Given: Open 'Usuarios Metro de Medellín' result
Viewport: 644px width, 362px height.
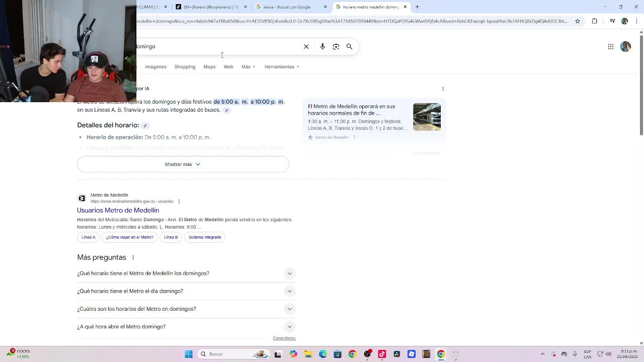Looking at the screenshot, I should coord(118,211).
